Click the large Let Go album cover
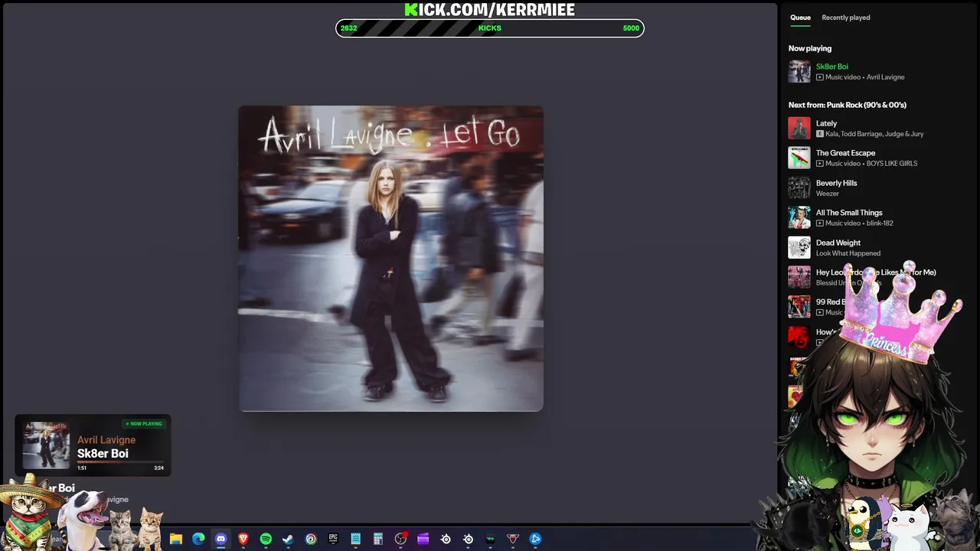 390,259
